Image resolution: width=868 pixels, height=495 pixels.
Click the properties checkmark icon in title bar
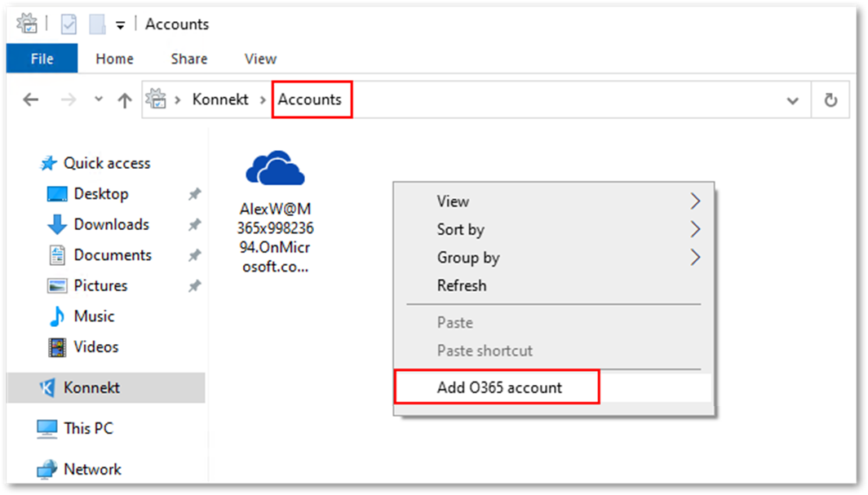click(x=69, y=24)
